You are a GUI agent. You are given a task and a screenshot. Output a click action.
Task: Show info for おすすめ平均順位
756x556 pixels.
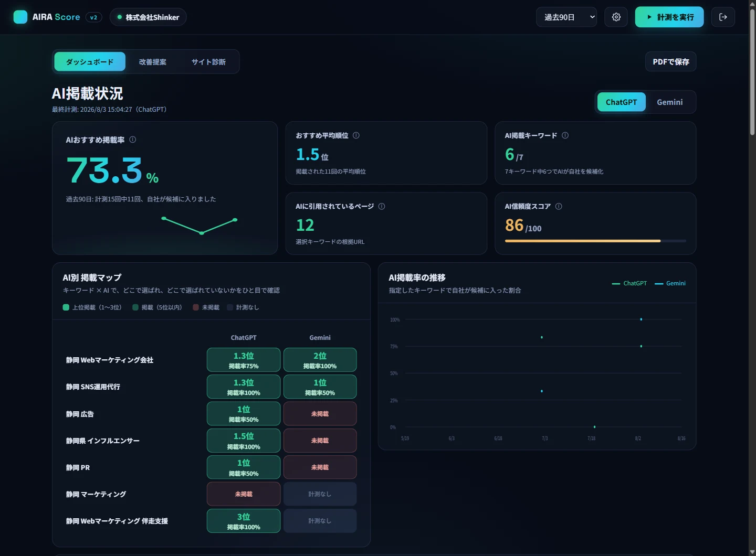[x=356, y=135]
